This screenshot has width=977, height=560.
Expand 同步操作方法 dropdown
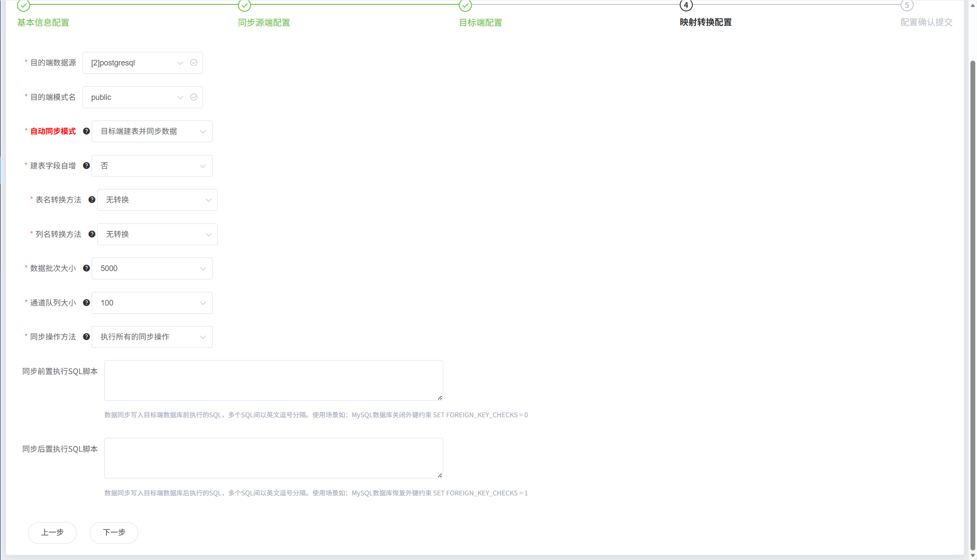152,337
